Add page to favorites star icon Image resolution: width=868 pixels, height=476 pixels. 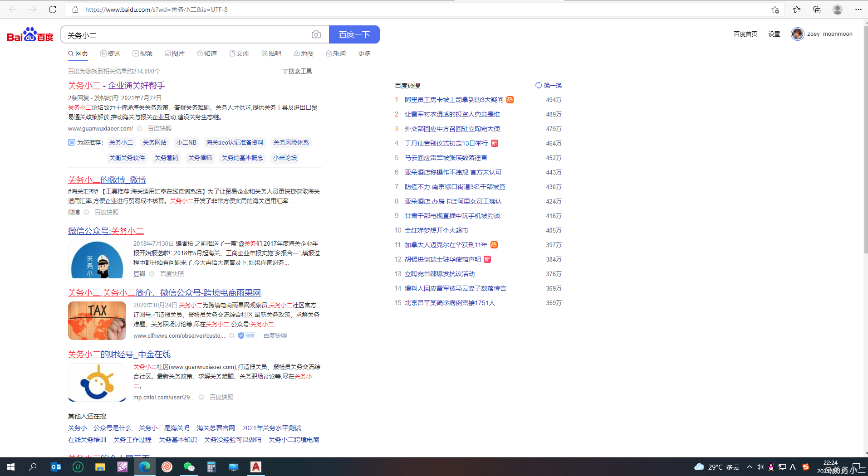(775, 10)
